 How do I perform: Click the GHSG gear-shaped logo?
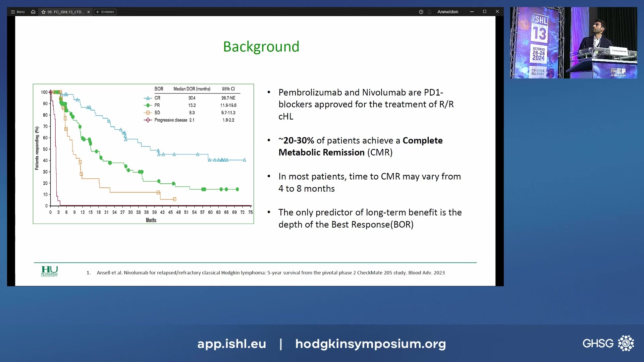[626, 343]
